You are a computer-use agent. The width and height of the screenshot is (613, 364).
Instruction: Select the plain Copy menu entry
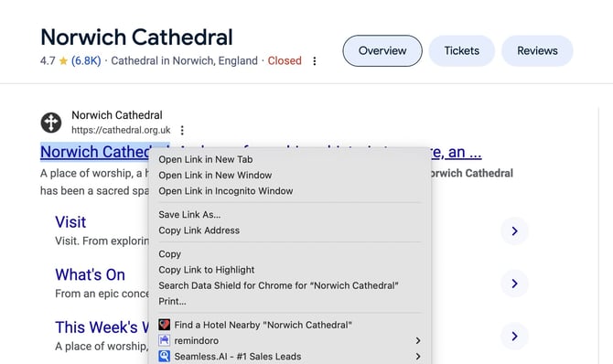point(290,254)
